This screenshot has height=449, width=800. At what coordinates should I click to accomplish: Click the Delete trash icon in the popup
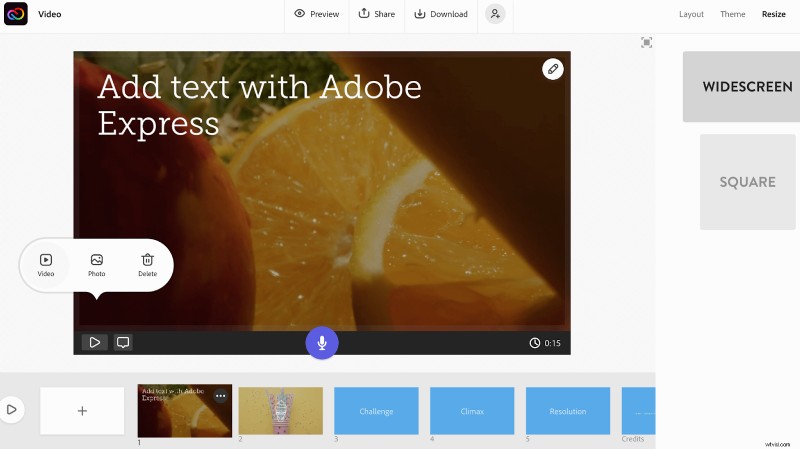147,265
